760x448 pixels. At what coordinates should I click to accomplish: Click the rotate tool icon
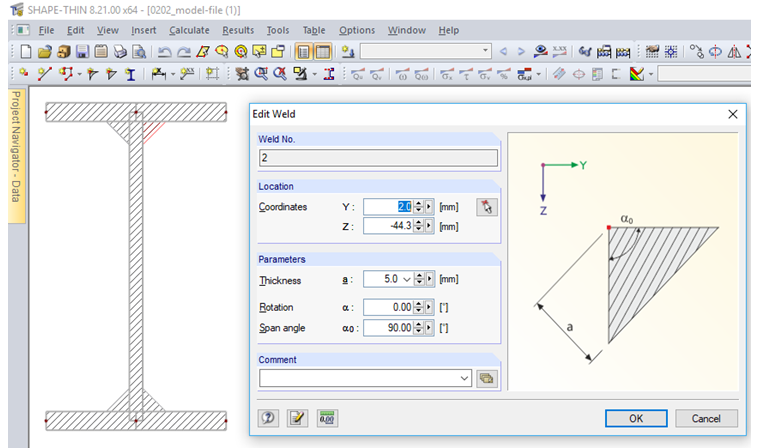[715, 51]
